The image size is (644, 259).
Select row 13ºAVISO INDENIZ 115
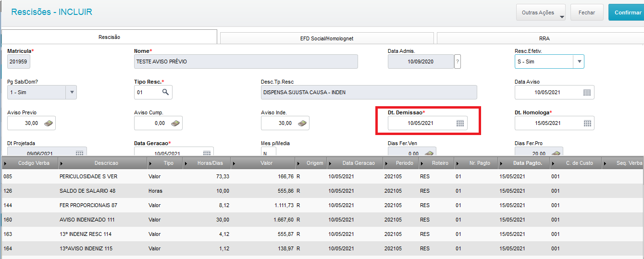tap(322, 248)
